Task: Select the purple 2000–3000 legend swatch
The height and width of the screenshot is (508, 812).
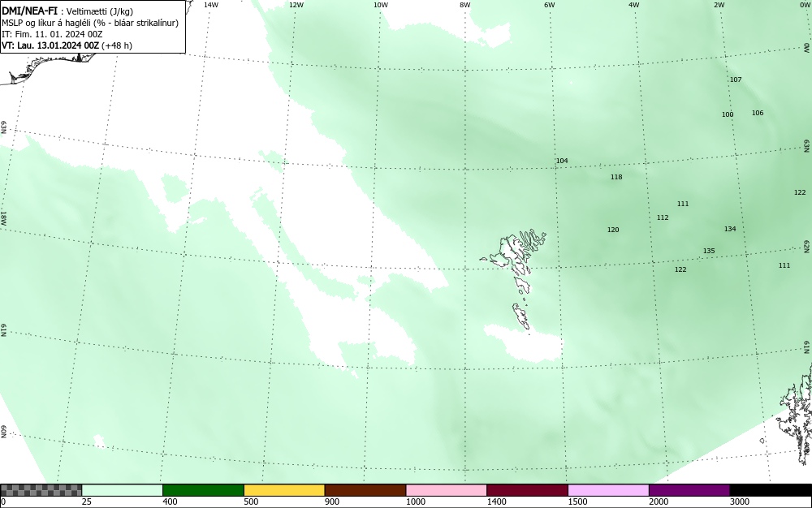Action: click(x=689, y=490)
